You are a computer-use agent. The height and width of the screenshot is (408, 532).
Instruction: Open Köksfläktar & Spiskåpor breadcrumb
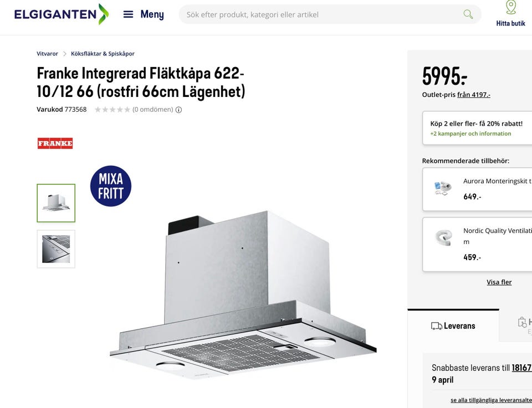(103, 54)
